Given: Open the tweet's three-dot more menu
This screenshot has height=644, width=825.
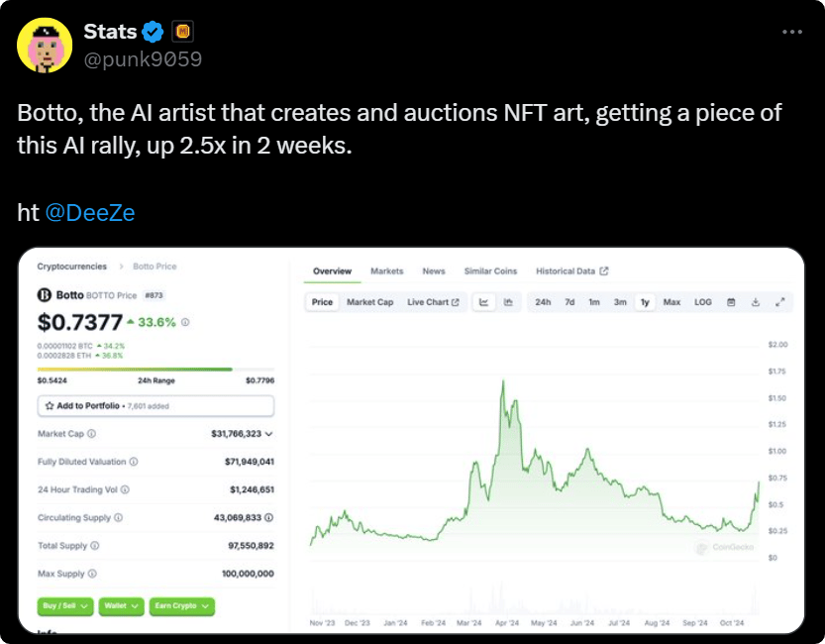Looking at the screenshot, I should (792, 32).
